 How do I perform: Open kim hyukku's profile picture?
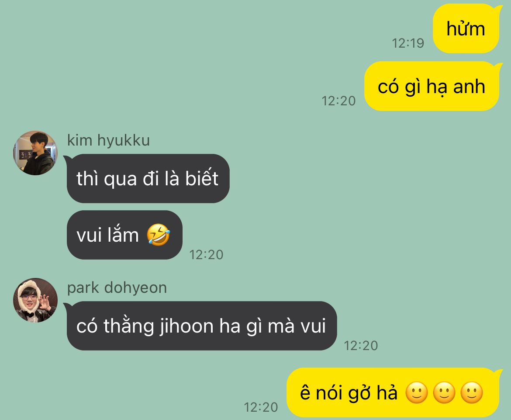point(35,153)
